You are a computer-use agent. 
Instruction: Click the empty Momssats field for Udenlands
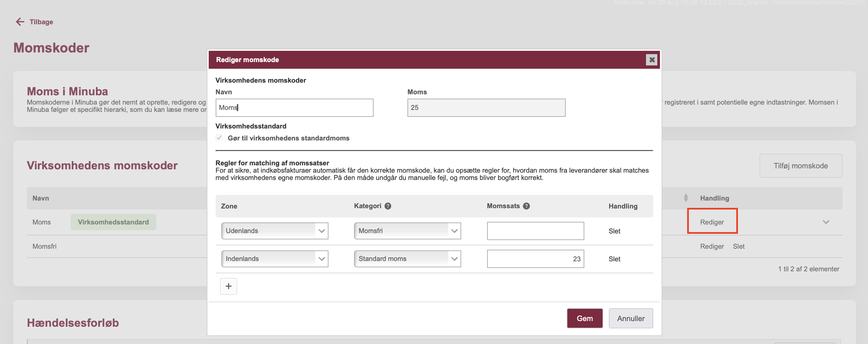(x=536, y=231)
